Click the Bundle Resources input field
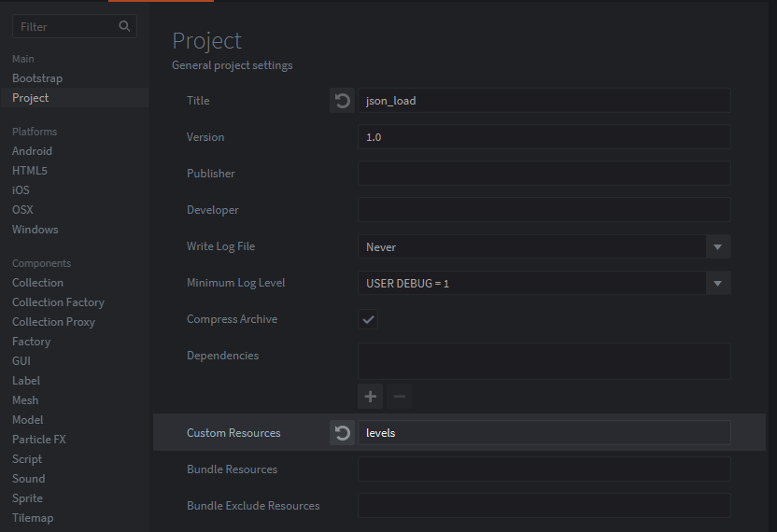777x532 pixels. [544, 469]
